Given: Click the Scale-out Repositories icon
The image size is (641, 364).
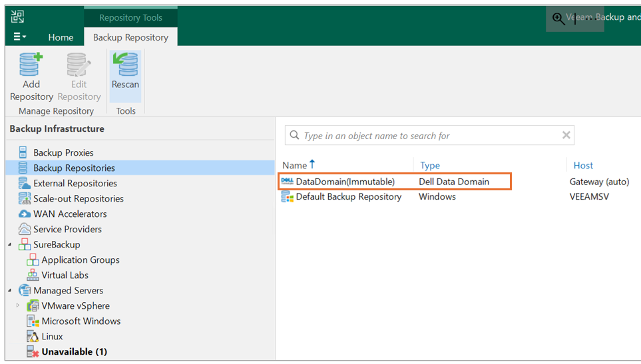Looking at the screenshot, I should (25, 198).
